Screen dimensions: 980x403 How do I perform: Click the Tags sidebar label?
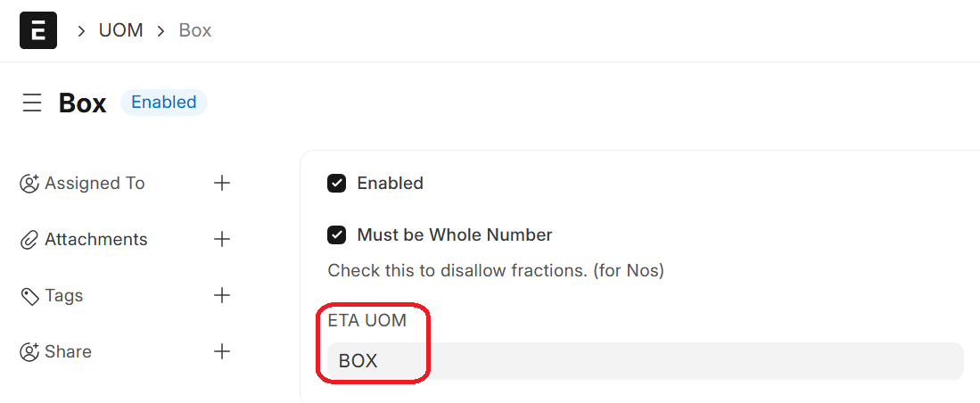point(64,296)
